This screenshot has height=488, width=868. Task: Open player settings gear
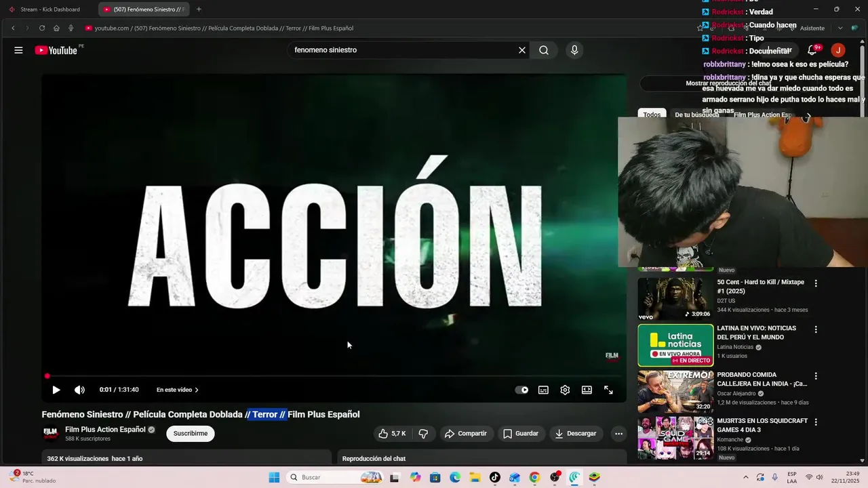tap(565, 390)
